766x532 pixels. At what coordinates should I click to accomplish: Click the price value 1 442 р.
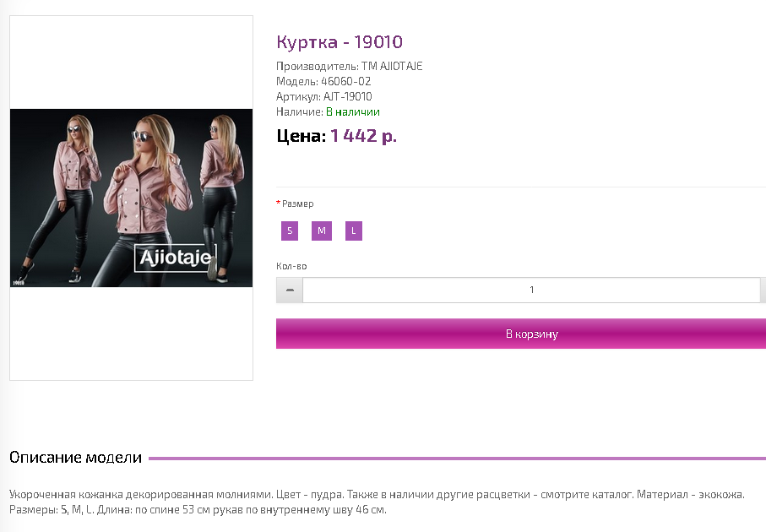363,135
